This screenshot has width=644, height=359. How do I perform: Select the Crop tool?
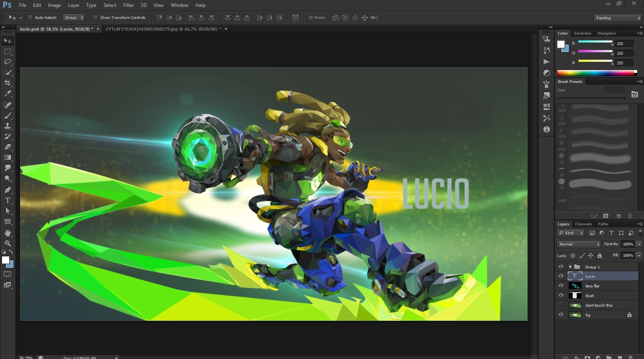(8, 83)
